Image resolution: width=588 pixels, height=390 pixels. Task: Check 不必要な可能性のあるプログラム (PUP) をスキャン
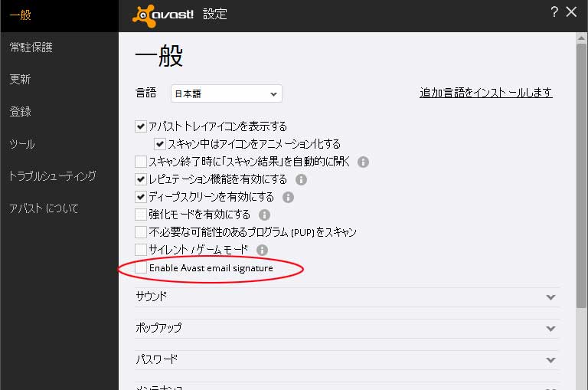[x=141, y=232]
